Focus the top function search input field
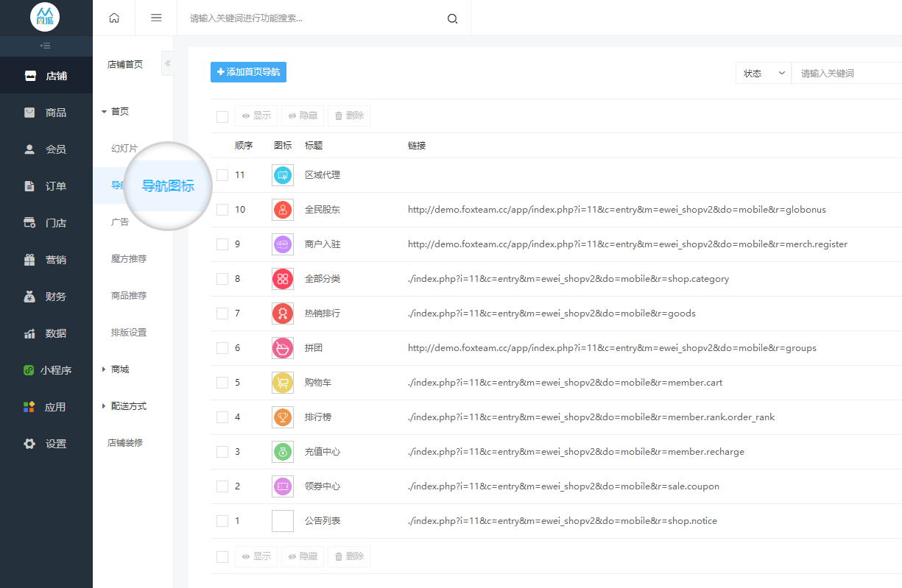 (x=313, y=18)
